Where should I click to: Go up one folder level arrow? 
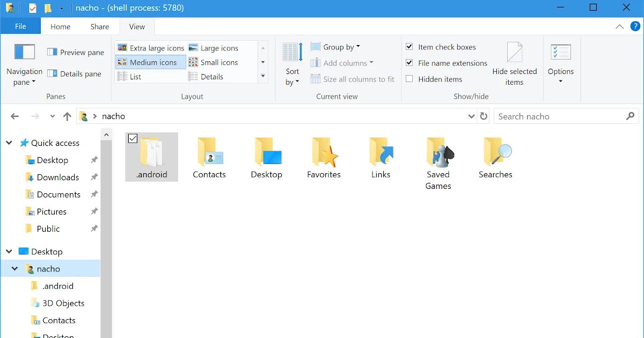pyautogui.click(x=67, y=116)
